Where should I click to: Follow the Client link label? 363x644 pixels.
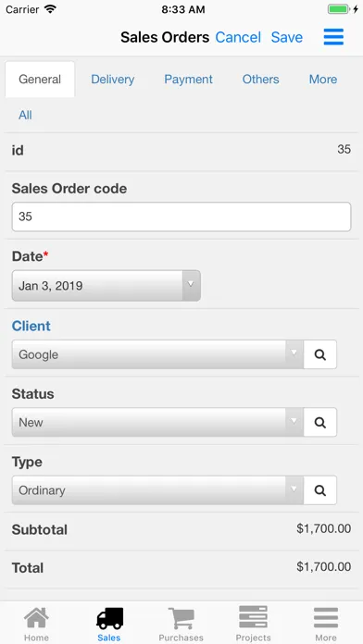[31, 326]
